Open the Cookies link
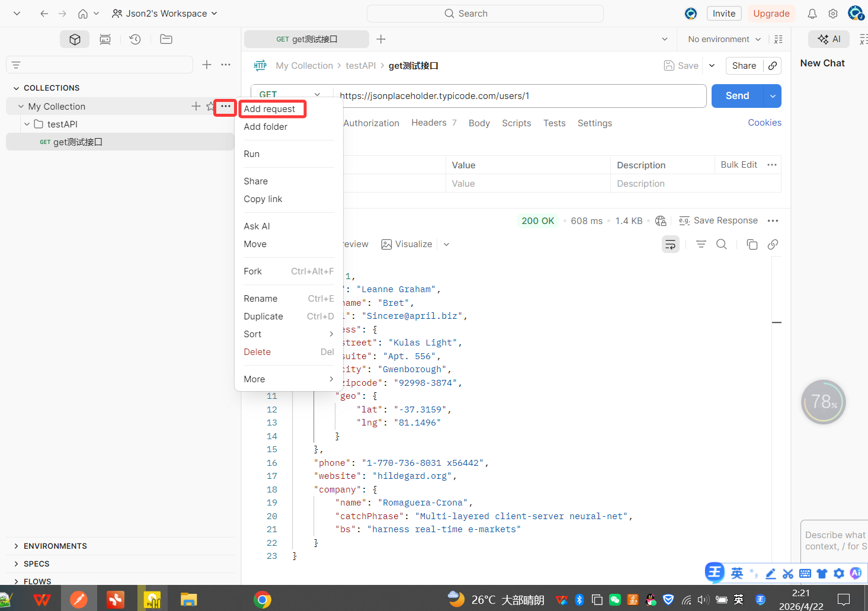 tap(764, 123)
